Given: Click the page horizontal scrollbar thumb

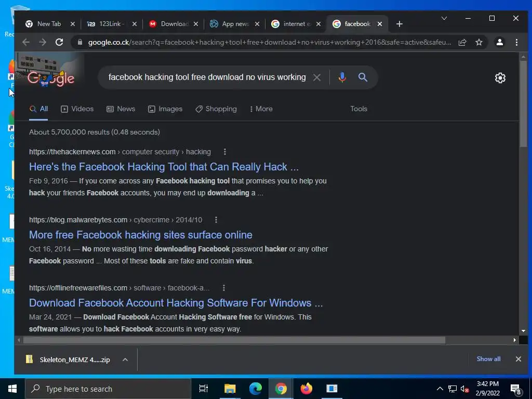Looking at the screenshot, I should [234, 340].
